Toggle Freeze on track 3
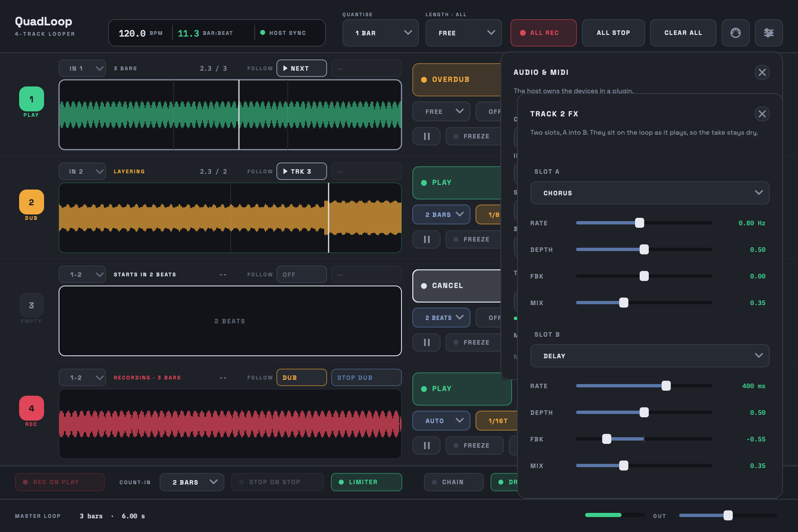Viewport: 798px width, 532px height. click(473, 342)
